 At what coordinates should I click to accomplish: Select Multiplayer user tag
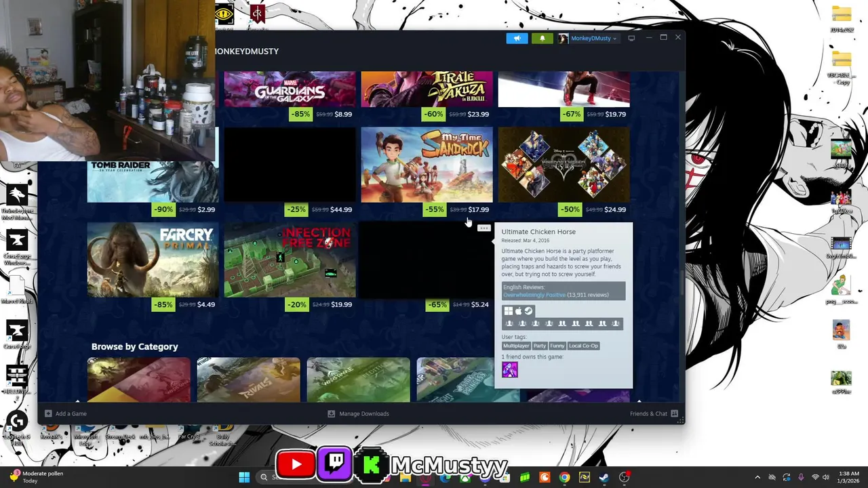point(516,346)
